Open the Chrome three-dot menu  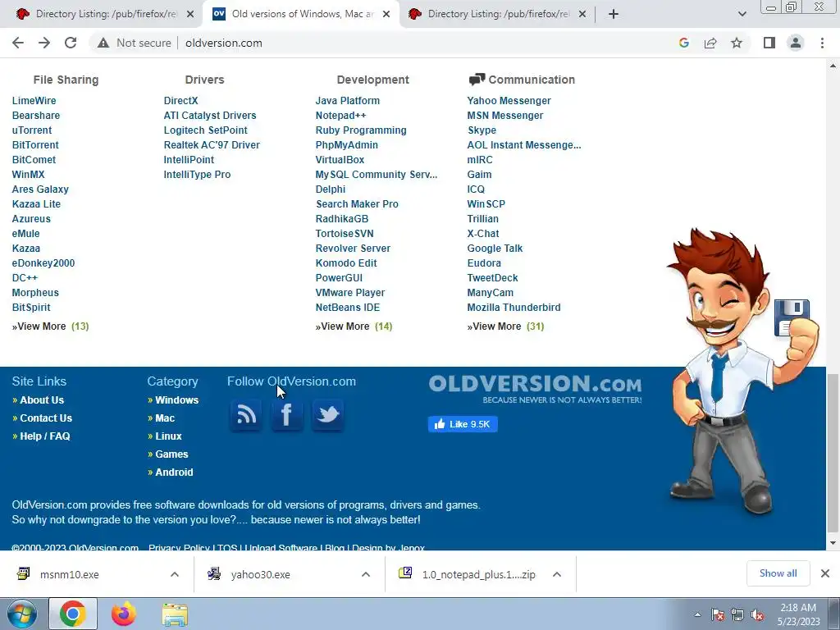pos(822,43)
